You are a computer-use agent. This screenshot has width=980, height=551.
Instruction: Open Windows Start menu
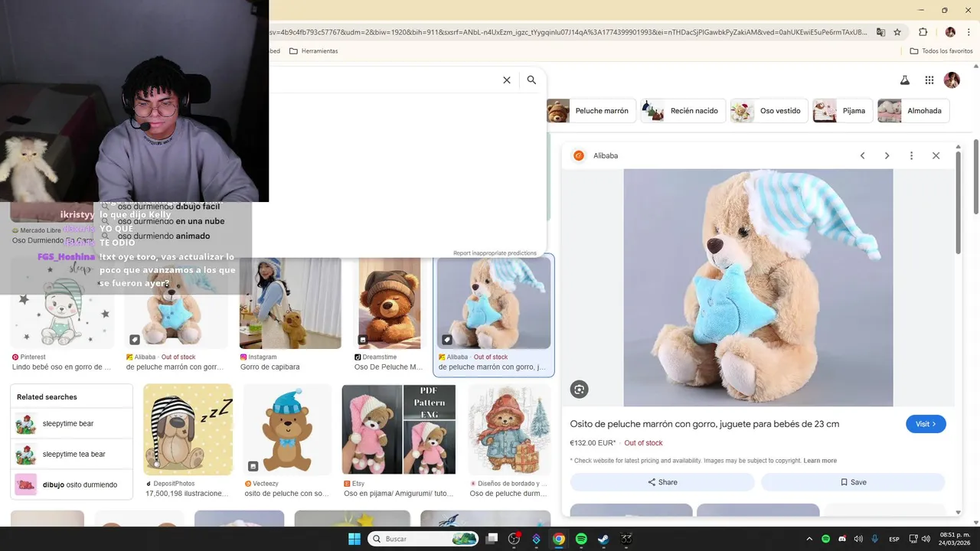click(x=354, y=539)
